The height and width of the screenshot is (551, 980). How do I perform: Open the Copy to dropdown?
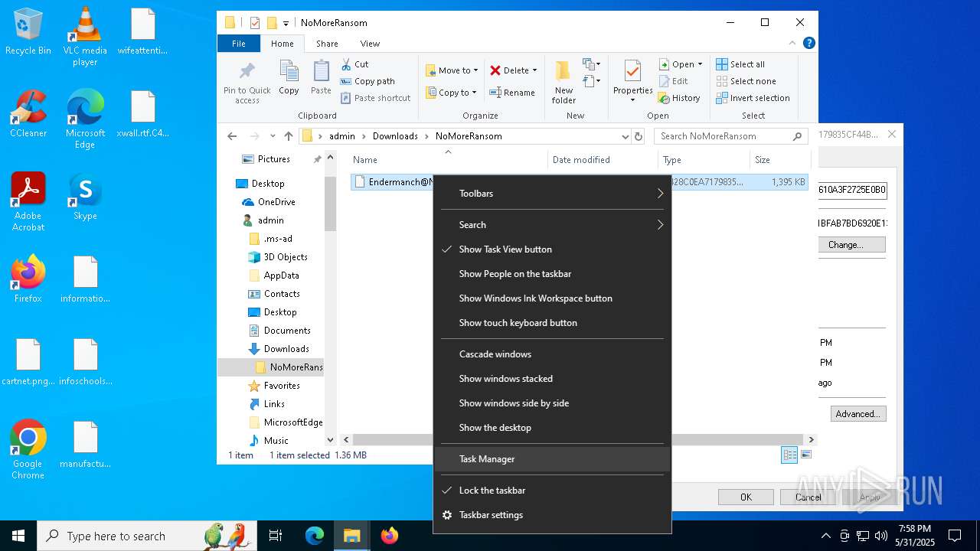[451, 93]
